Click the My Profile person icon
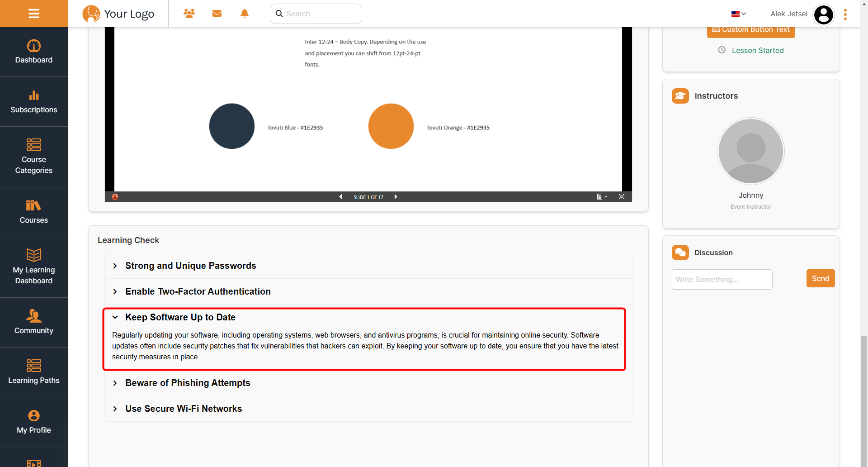The height and width of the screenshot is (467, 868). [34, 415]
